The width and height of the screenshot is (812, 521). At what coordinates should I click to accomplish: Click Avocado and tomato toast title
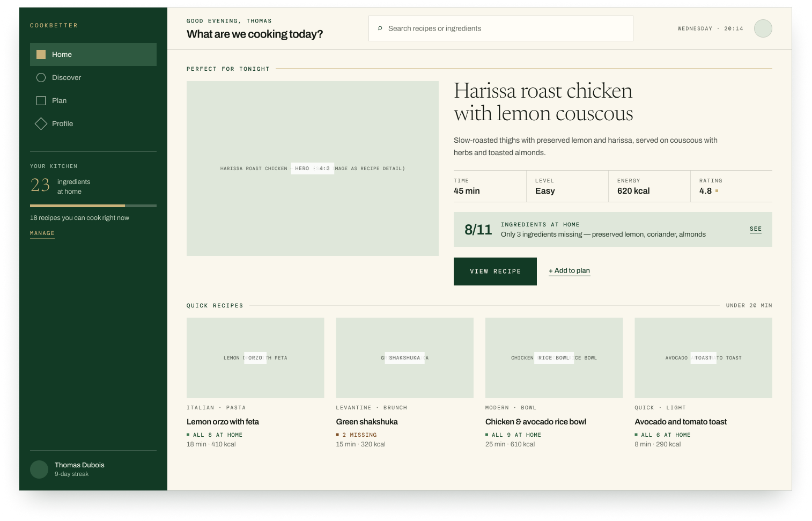[x=681, y=422]
